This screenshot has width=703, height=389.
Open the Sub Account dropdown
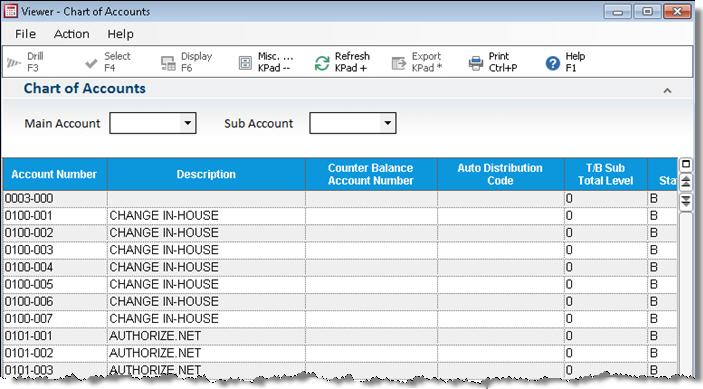[x=388, y=123]
